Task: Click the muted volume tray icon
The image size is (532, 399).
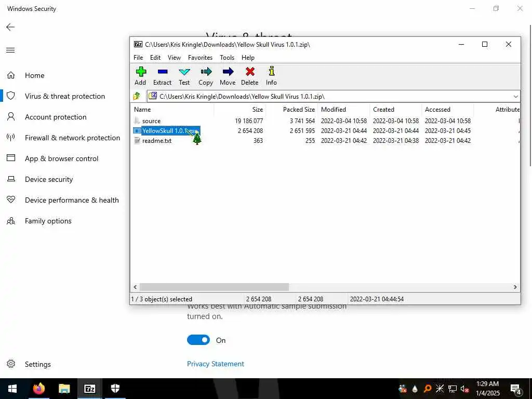Action: click(x=465, y=389)
